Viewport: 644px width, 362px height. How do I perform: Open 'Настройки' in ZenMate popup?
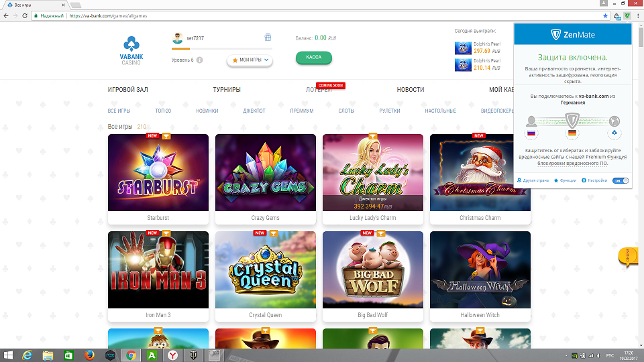tap(594, 180)
